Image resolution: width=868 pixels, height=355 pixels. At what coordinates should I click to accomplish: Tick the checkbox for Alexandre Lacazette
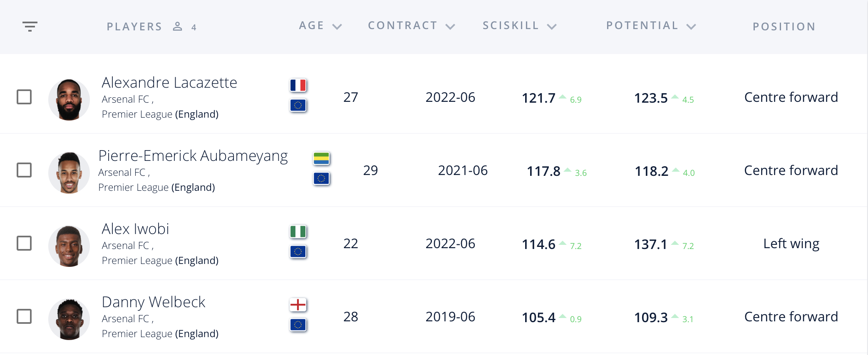24,97
